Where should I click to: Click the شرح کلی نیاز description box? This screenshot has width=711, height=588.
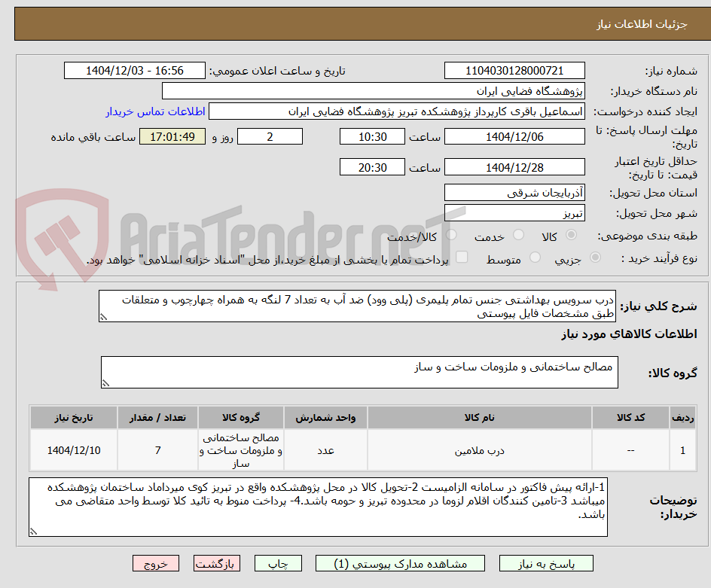357,306
